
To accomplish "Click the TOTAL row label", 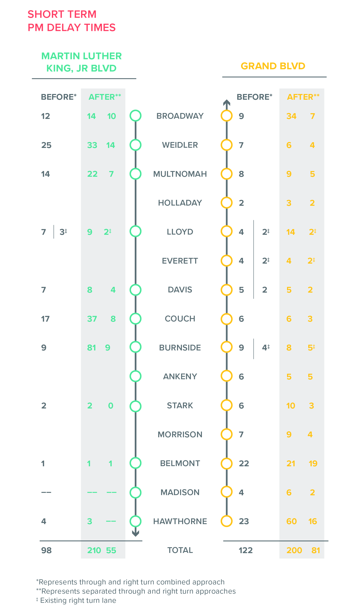I will 180,550.
